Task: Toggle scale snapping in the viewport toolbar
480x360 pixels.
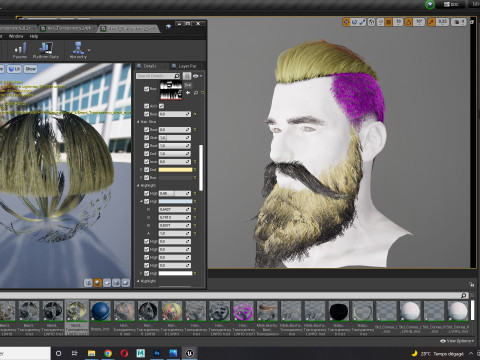Action: click(x=431, y=22)
